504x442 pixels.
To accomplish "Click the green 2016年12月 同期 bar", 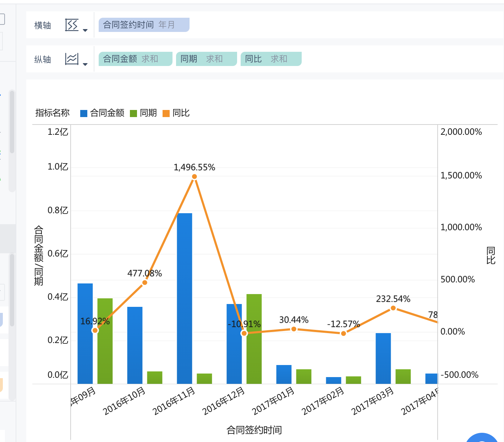I will coord(254,339).
